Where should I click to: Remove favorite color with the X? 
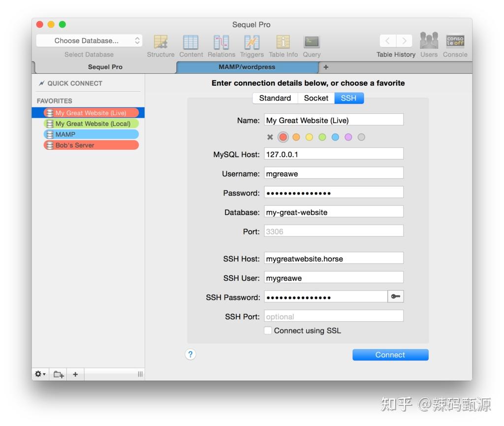pos(270,137)
